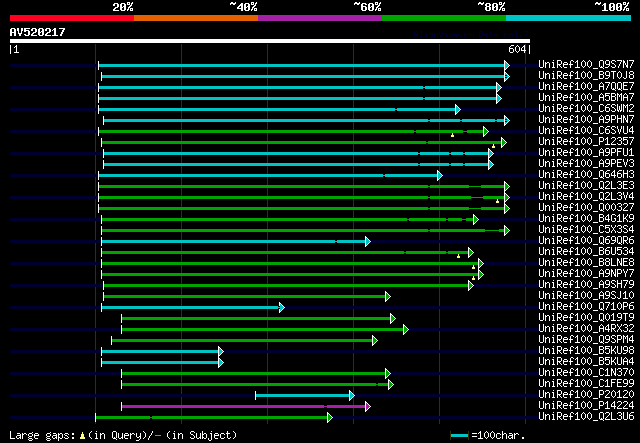Click the AV520217 query name
Image resolution: width=640 pixels, height=443 pixels.
coord(38,32)
